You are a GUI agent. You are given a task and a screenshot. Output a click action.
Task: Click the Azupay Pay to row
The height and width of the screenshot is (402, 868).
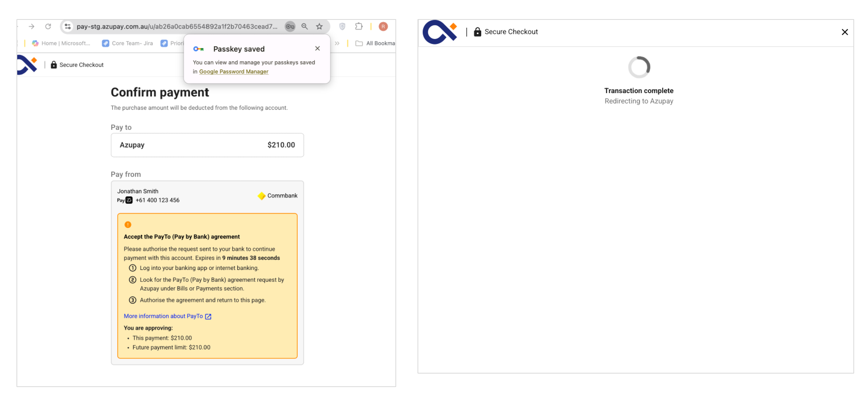coord(207,145)
